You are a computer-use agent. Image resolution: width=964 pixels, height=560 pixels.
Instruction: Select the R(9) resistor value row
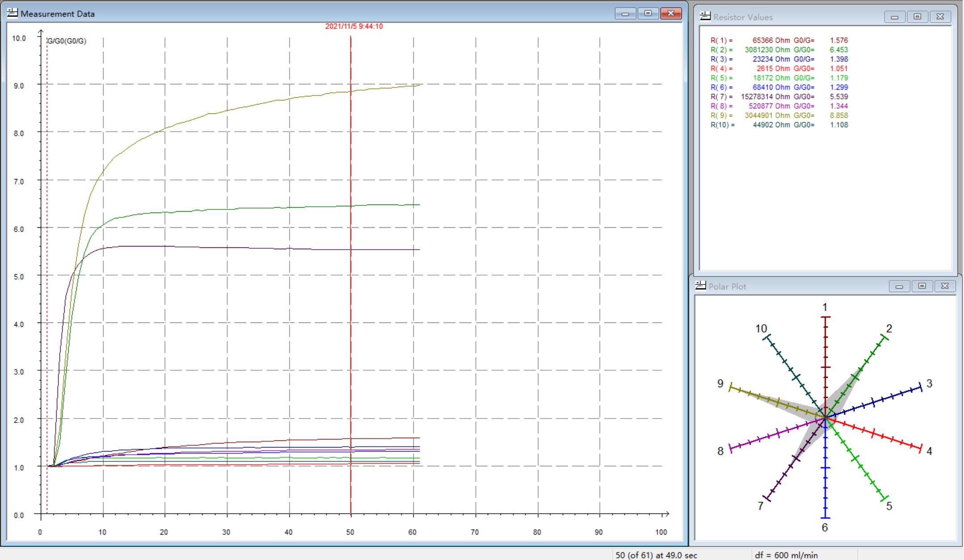click(779, 115)
